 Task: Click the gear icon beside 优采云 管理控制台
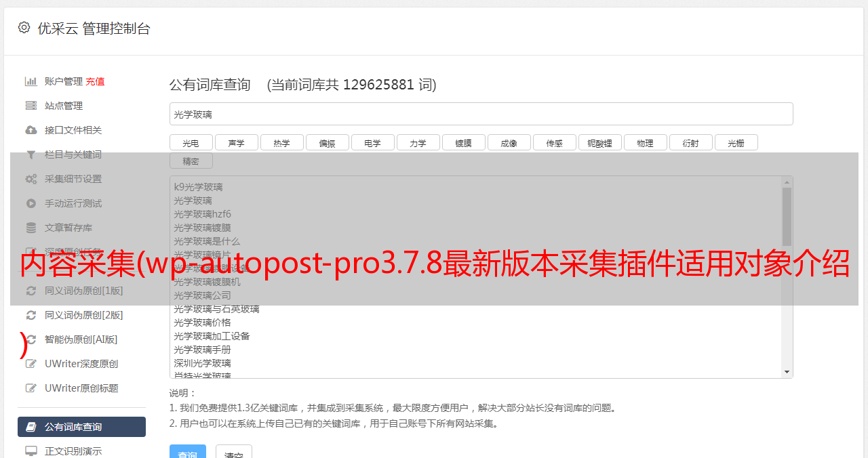pos(24,28)
